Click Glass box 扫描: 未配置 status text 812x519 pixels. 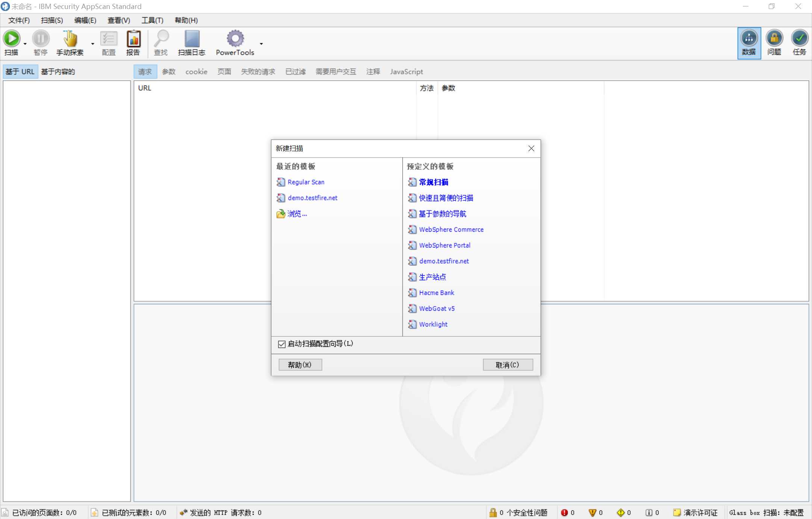coord(767,513)
